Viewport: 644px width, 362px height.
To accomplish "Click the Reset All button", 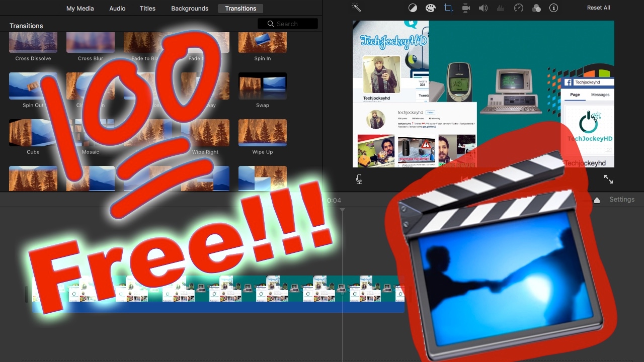I will pyautogui.click(x=599, y=8).
